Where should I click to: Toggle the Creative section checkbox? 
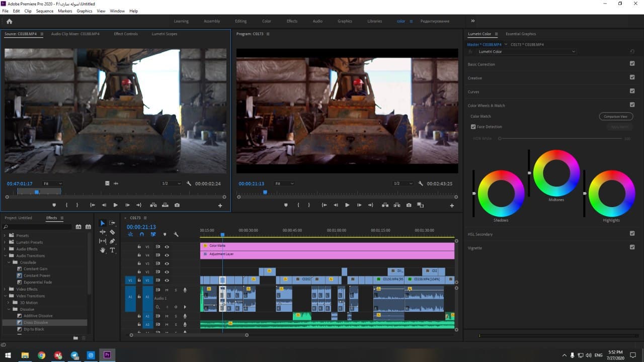tap(632, 77)
